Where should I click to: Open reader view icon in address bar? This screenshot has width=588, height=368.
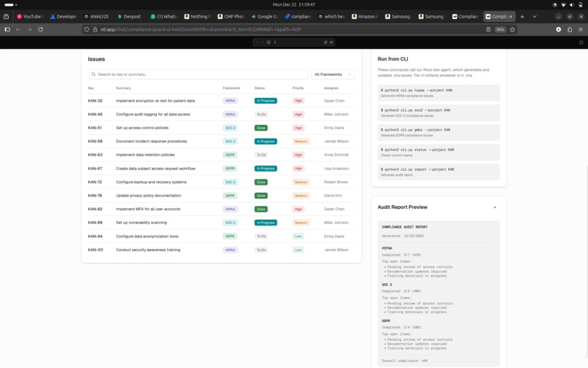click(488, 29)
